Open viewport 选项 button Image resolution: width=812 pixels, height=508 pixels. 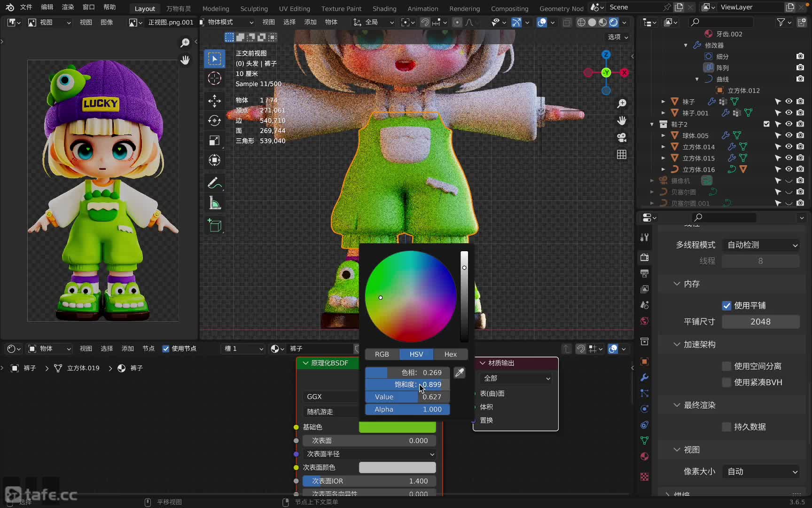coord(618,37)
